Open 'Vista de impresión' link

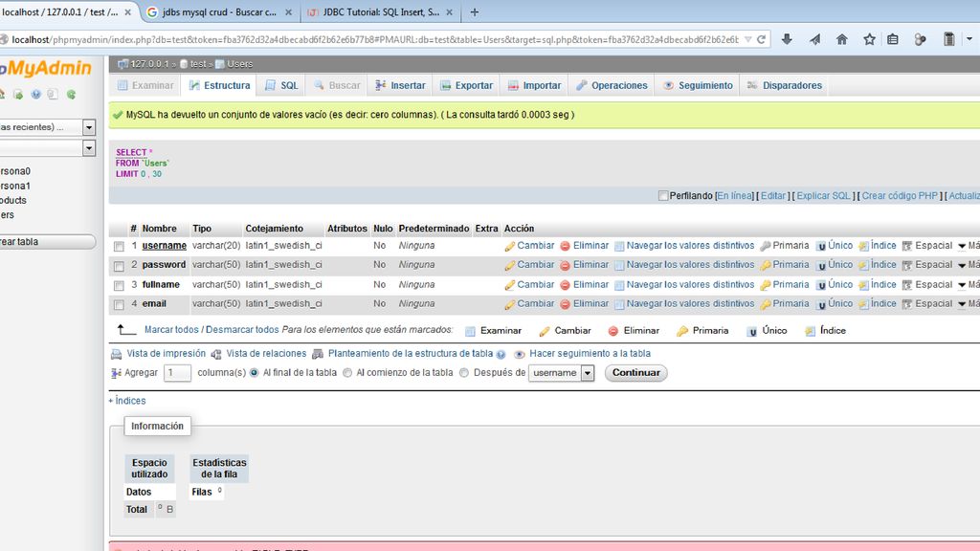point(166,354)
